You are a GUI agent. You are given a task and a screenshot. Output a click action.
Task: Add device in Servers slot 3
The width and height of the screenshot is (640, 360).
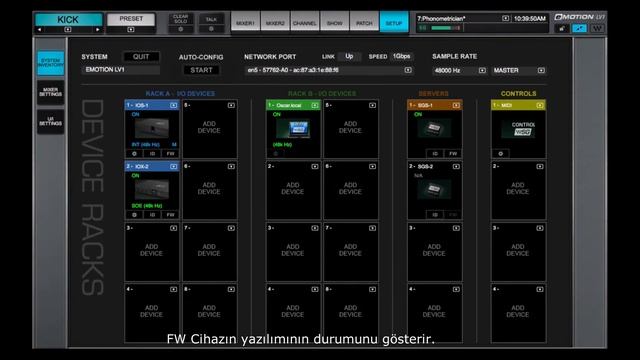(x=434, y=250)
